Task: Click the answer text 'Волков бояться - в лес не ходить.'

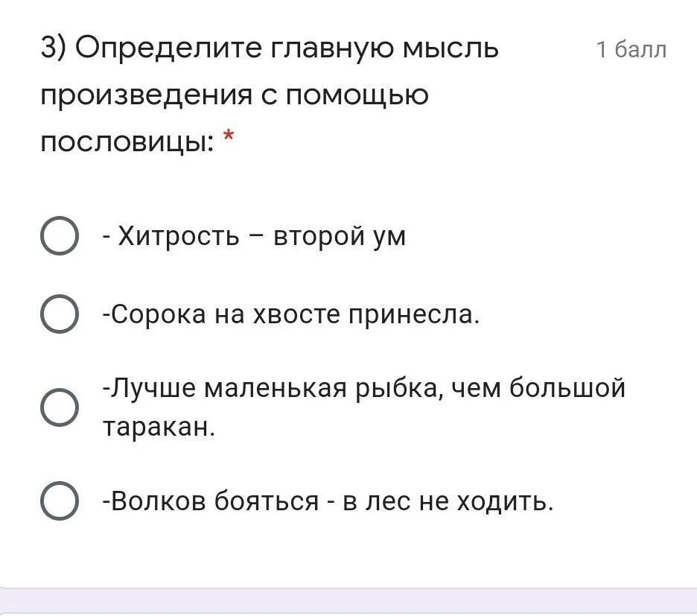Action: (x=328, y=501)
